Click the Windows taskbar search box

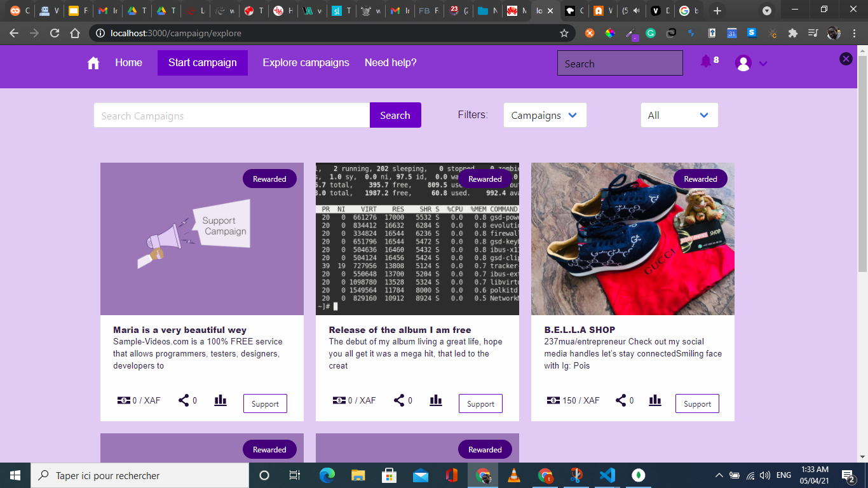tap(140, 475)
